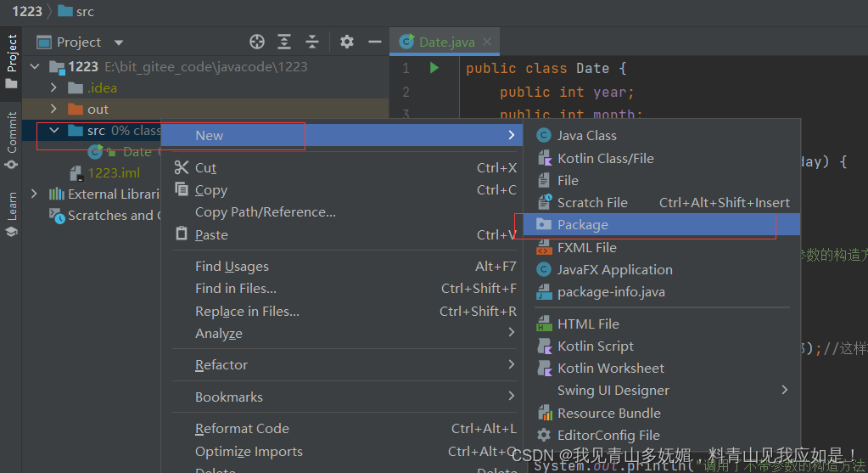Screen dimensions: 868x473
Task: Select Package in the New submenu
Action: point(582,225)
